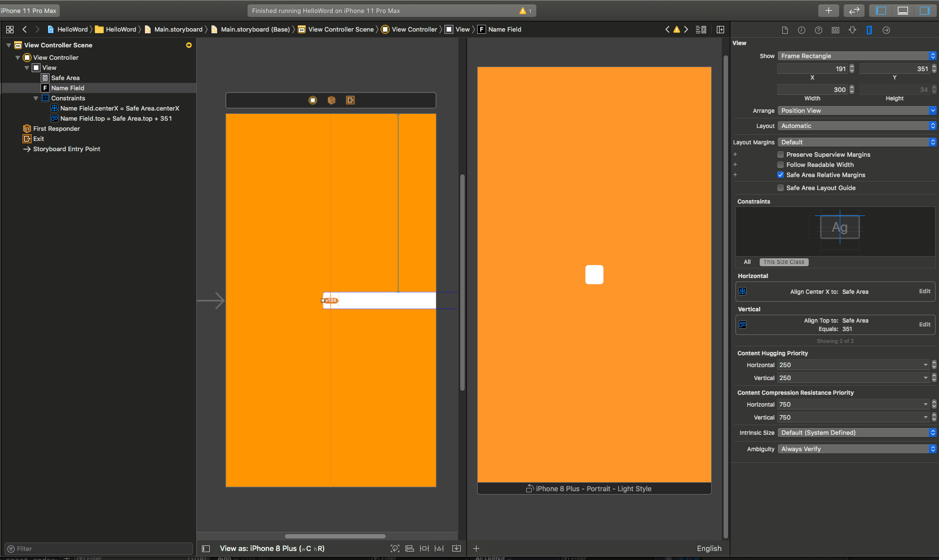Click the X position field

point(813,69)
